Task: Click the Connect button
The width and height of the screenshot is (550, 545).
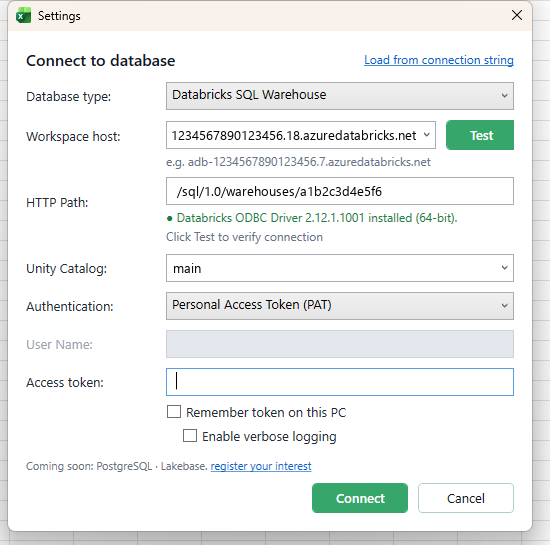Action: click(360, 498)
